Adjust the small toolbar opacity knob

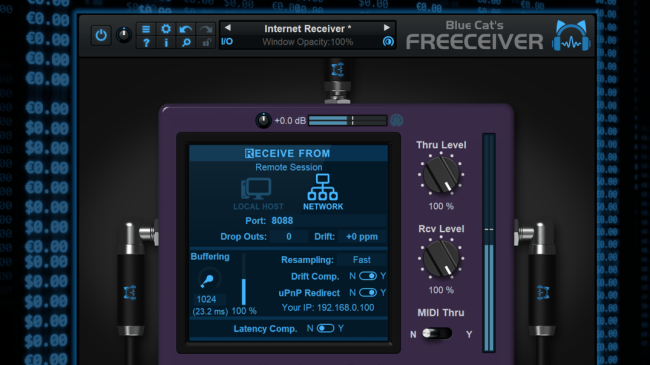tap(124, 35)
